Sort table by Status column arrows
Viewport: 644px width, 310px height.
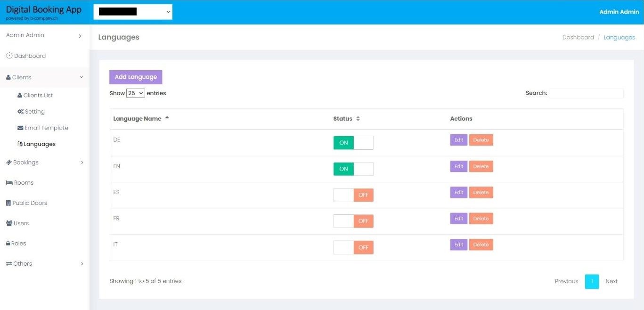pyautogui.click(x=358, y=119)
